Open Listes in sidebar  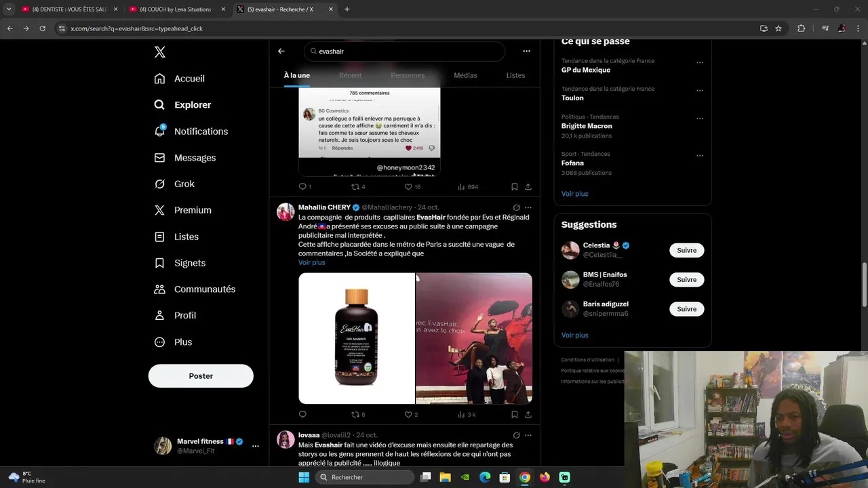176,237
